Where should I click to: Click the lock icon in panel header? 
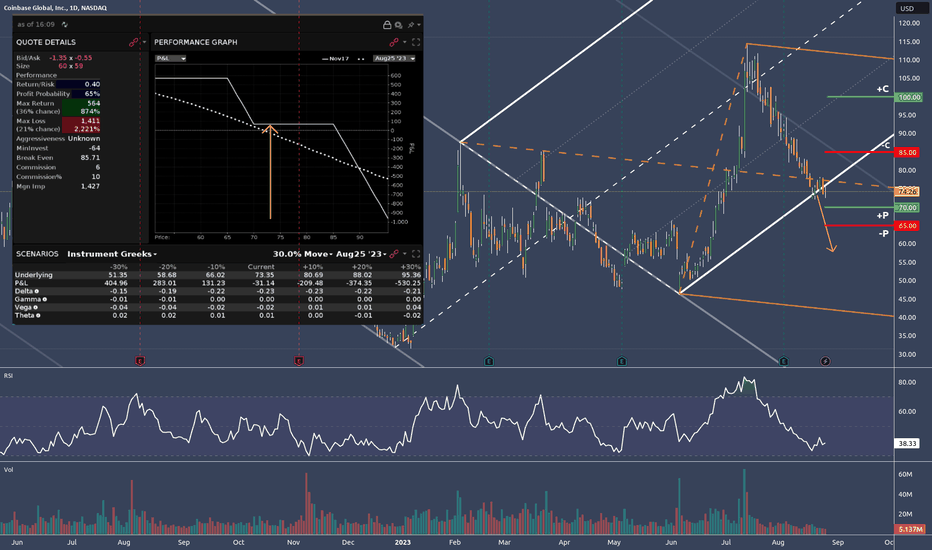pyautogui.click(x=387, y=25)
